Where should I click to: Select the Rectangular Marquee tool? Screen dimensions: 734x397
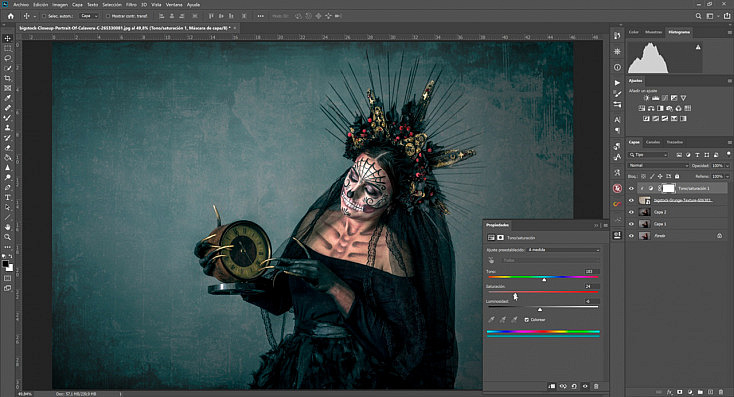7,48
